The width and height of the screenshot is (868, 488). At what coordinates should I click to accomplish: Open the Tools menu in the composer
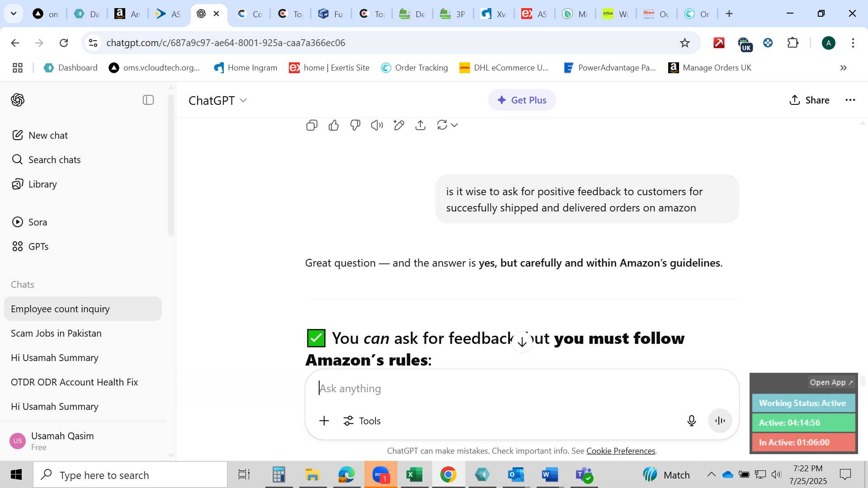[x=362, y=421]
